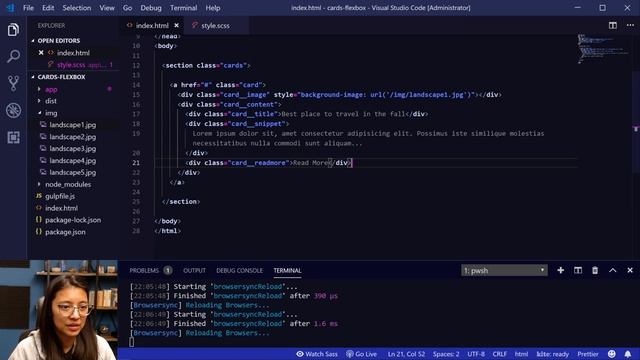Click the feedback smiley icon
The image size is (640, 360).
coord(611,354)
